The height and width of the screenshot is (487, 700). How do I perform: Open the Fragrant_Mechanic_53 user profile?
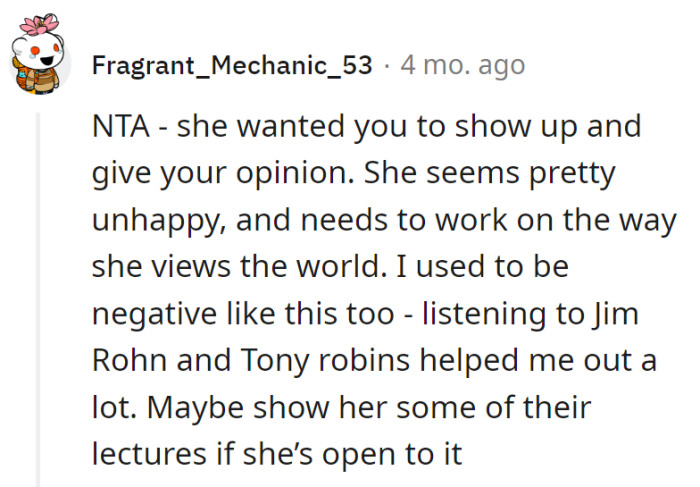(231, 66)
